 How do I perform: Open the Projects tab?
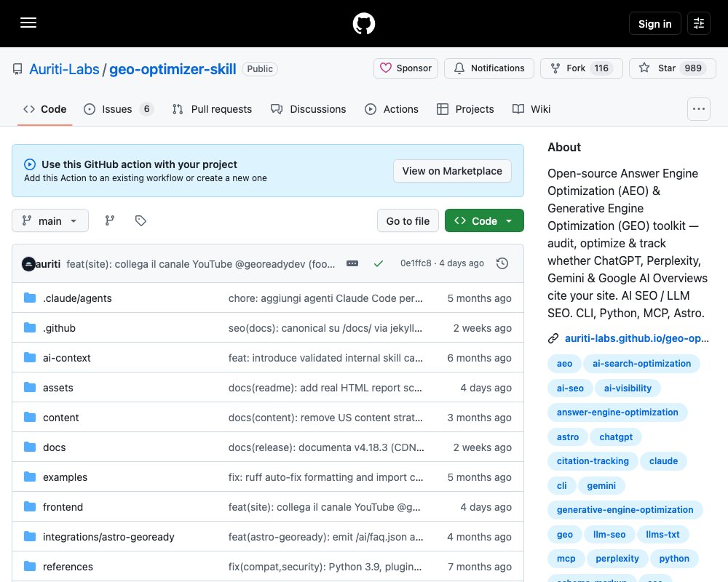click(x=465, y=109)
